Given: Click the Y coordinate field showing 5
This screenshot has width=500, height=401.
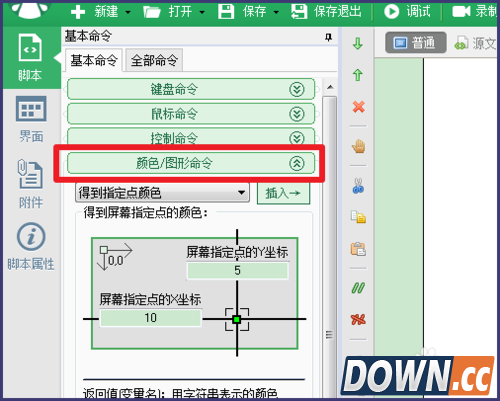Looking at the screenshot, I should (x=237, y=270).
